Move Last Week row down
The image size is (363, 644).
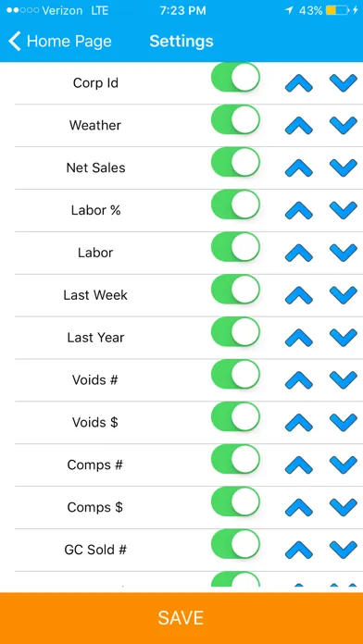tap(344, 295)
